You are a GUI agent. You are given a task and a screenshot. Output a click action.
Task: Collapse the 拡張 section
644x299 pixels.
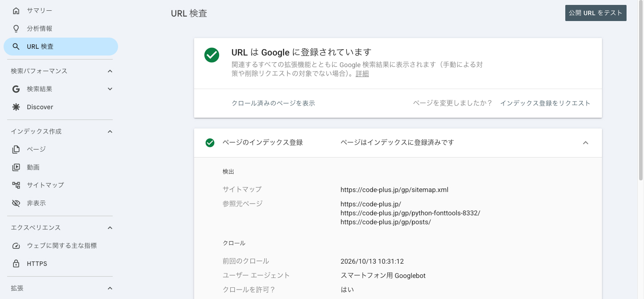pyautogui.click(x=110, y=288)
